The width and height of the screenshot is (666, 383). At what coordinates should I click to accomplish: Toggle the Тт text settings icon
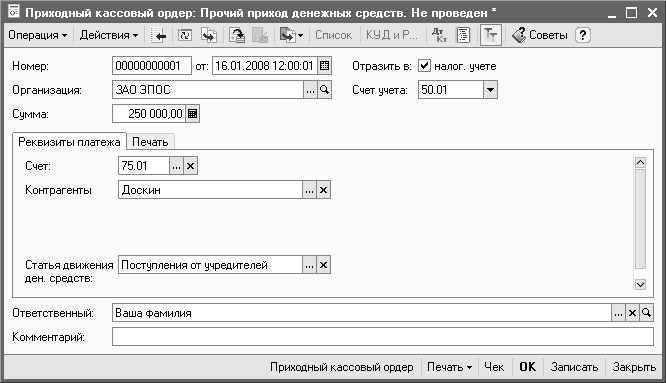pyautogui.click(x=491, y=35)
